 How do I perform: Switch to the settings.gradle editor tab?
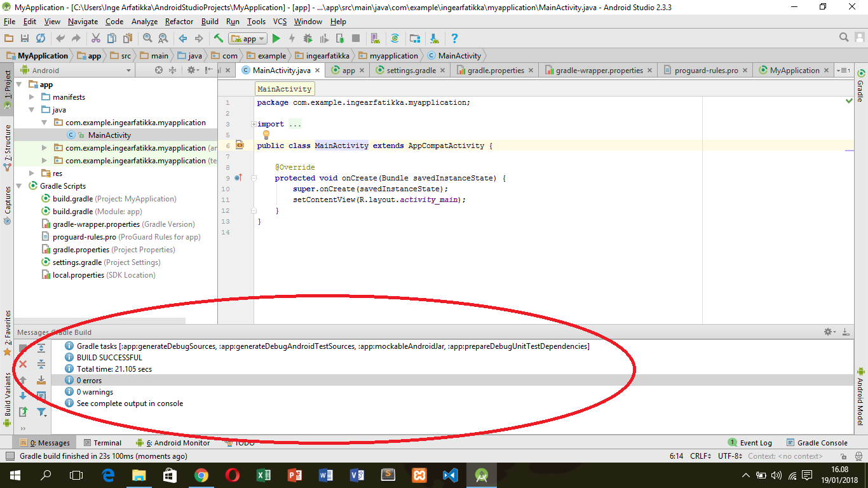(410, 71)
